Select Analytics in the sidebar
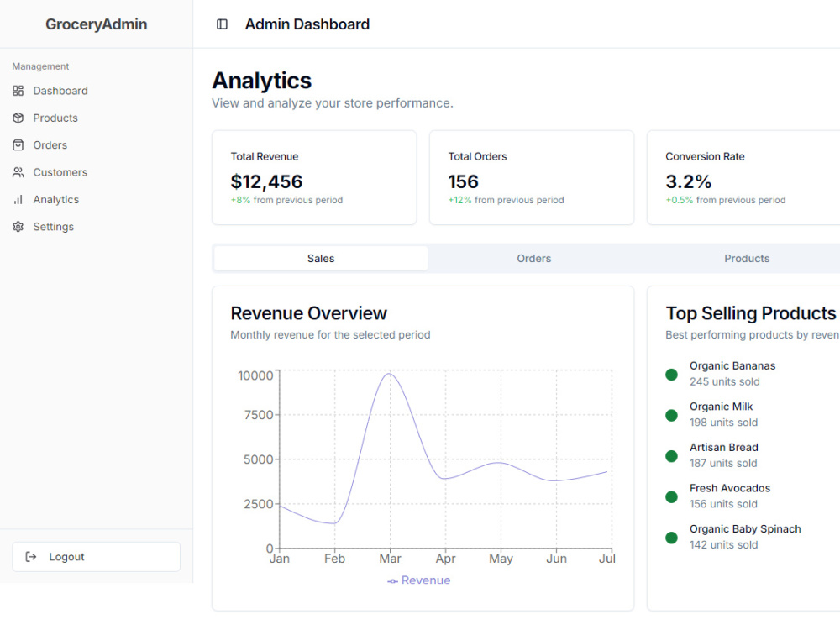The width and height of the screenshot is (840, 630). click(x=97, y=200)
